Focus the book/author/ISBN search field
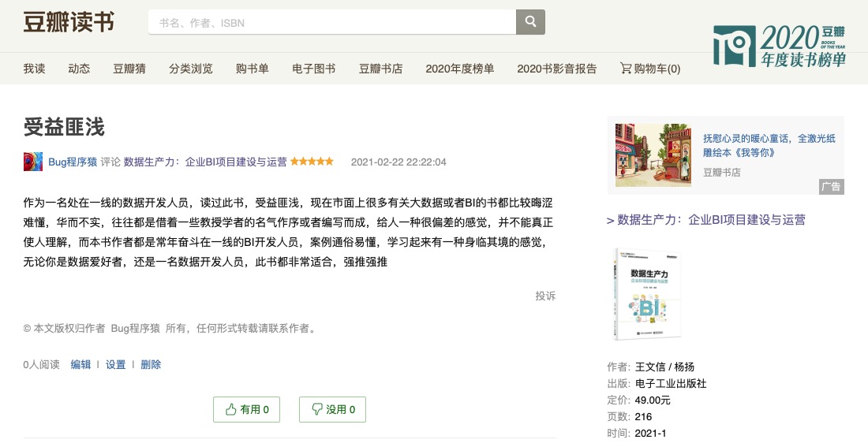 332,22
